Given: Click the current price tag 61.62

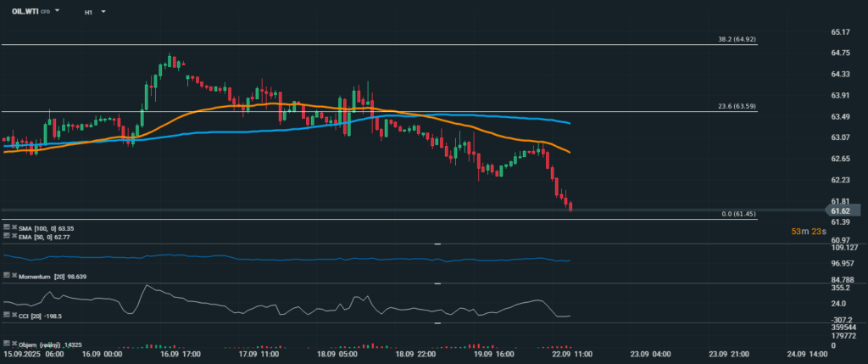Looking at the screenshot, I should pyautogui.click(x=841, y=210).
